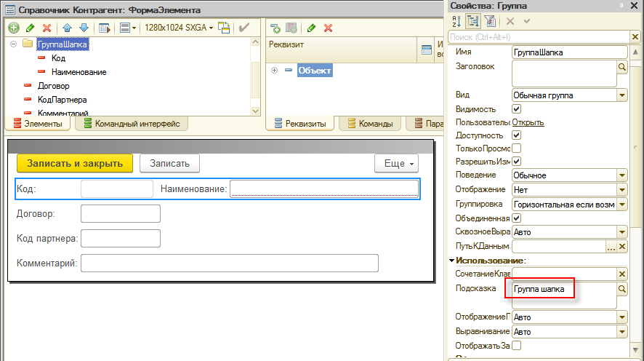
Task: Enable the ТолькоПросмотр checkbox
Action: click(x=517, y=148)
